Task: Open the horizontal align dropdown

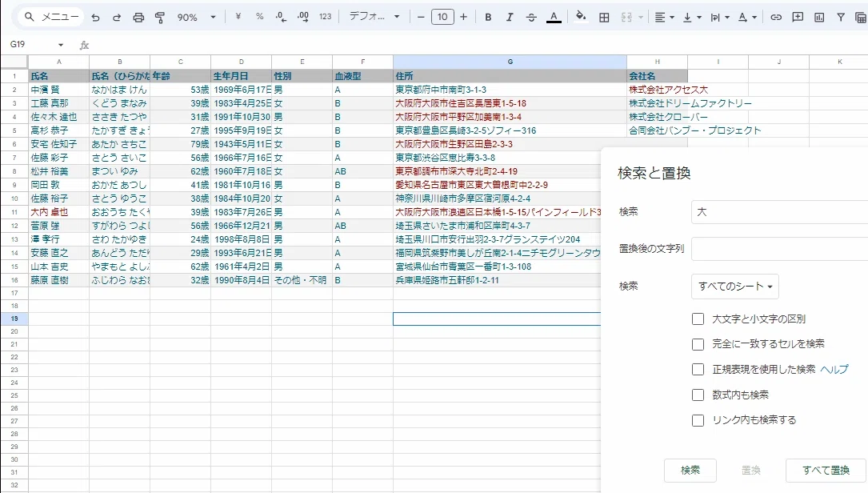Action: pos(664,17)
